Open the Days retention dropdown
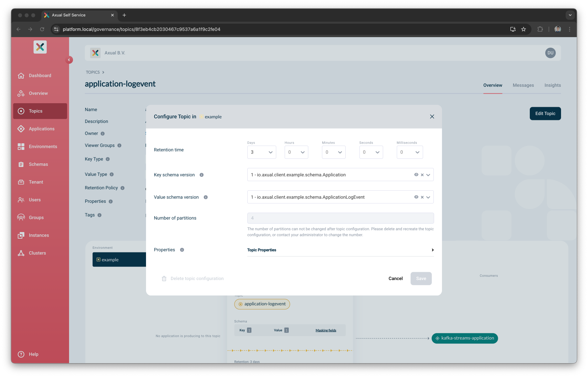 (x=261, y=152)
